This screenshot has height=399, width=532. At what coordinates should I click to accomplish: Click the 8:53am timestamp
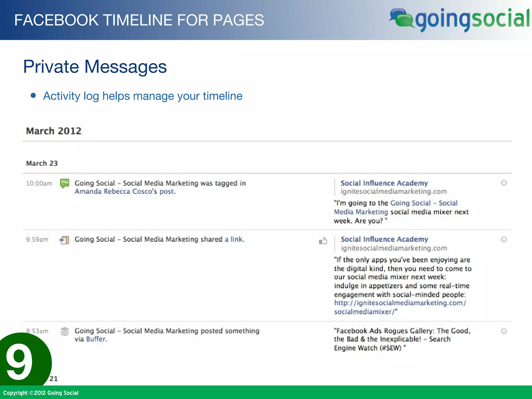(x=37, y=331)
